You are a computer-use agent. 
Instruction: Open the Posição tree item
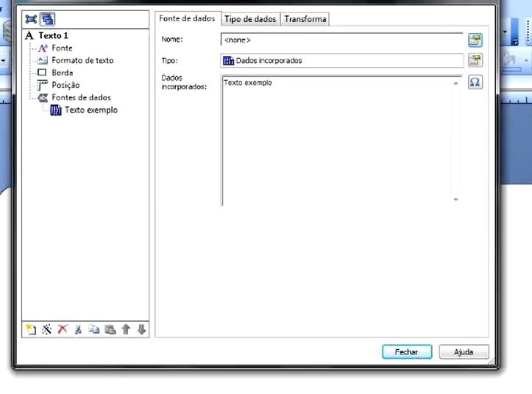pyautogui.click(x=65, y=85)
